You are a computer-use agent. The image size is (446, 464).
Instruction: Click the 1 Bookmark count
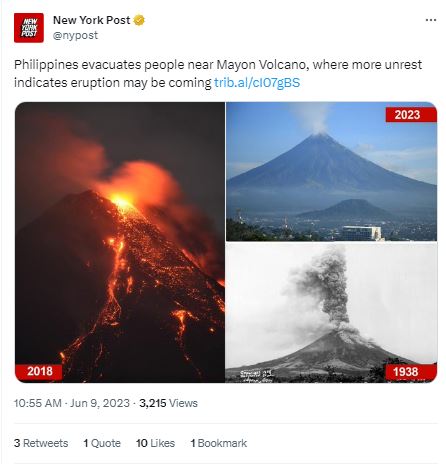click(219, 443)
